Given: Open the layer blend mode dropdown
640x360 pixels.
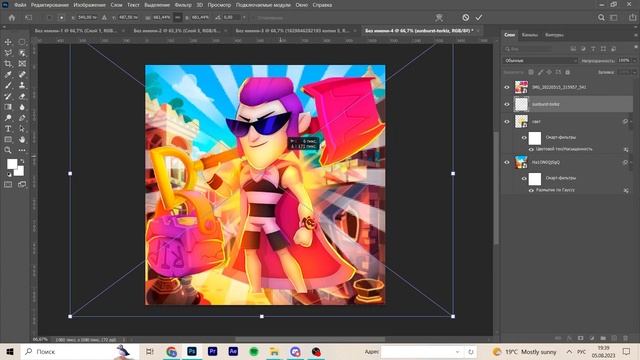Looking at the screenshot, I should 541,60.
